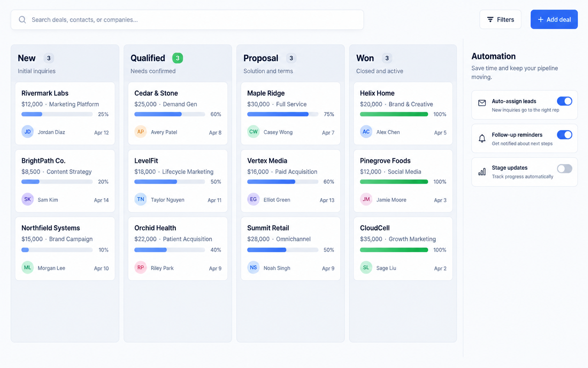Click the green Qualified count badge
The width and height of the screenshot is (588, 368).
(x=178, y=58)
